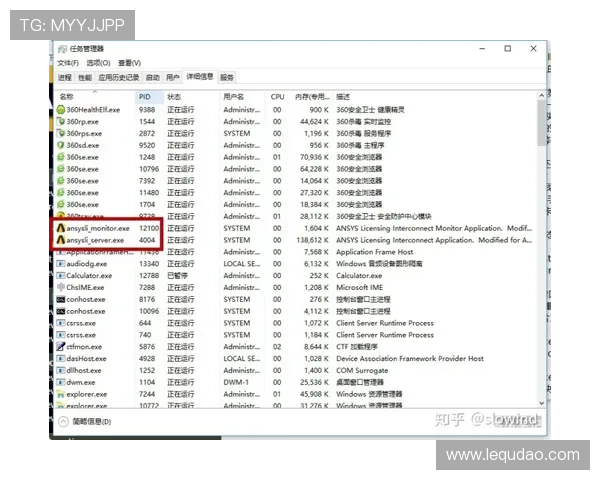The width and height of the screenshot is (600, 480).
Task: Minimize the Task Manager window
Action: [x=482, y=49]
